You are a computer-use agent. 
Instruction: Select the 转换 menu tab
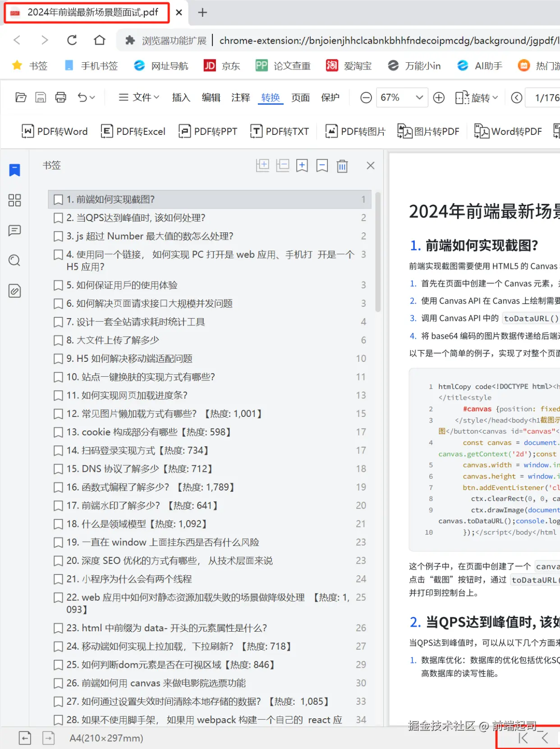pos(271,97)
